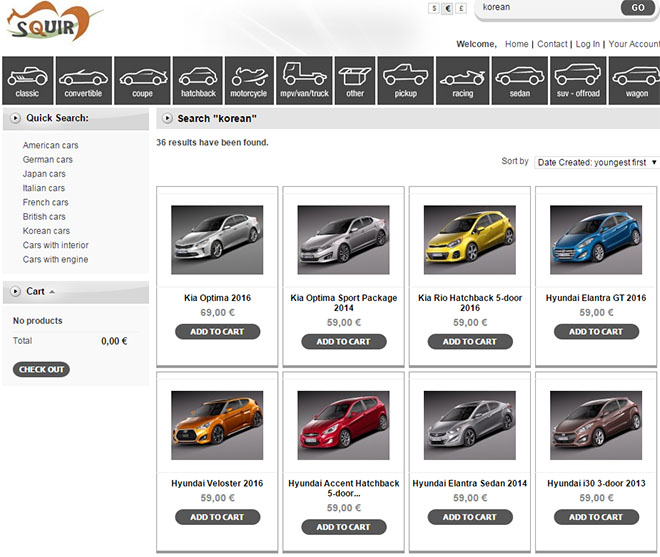The width and height of the screenshot is (660, 557).
Task: Select the sedan category icon
Action: pyautogui.click(x=520, y=80)
